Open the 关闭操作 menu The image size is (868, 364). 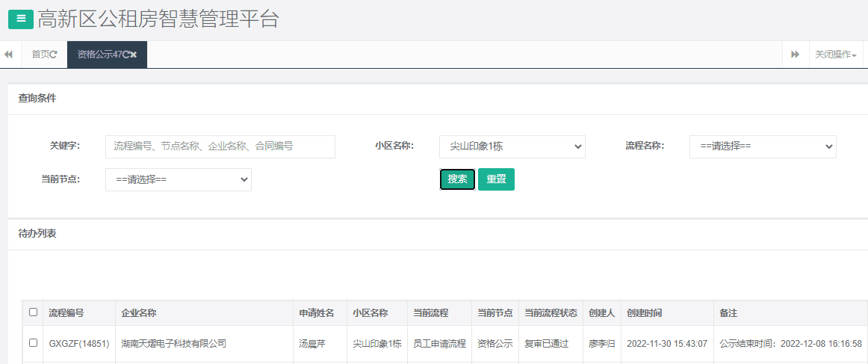tap(835, 55)
